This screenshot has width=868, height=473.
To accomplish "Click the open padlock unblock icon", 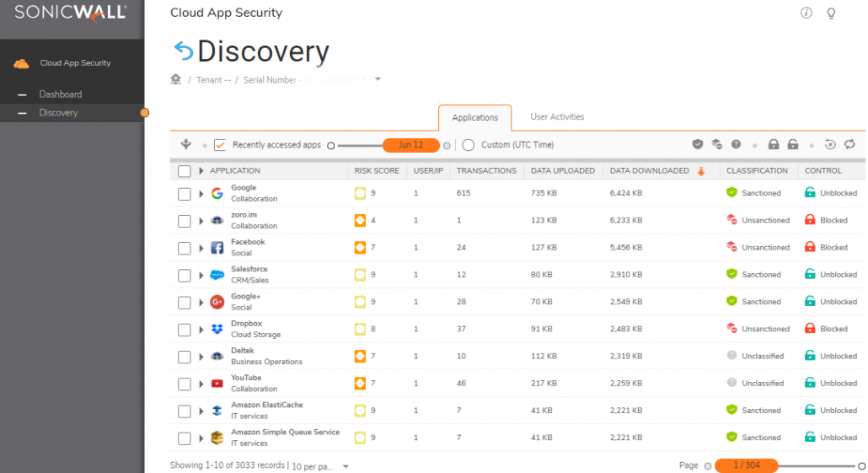I will pos(793,144).
